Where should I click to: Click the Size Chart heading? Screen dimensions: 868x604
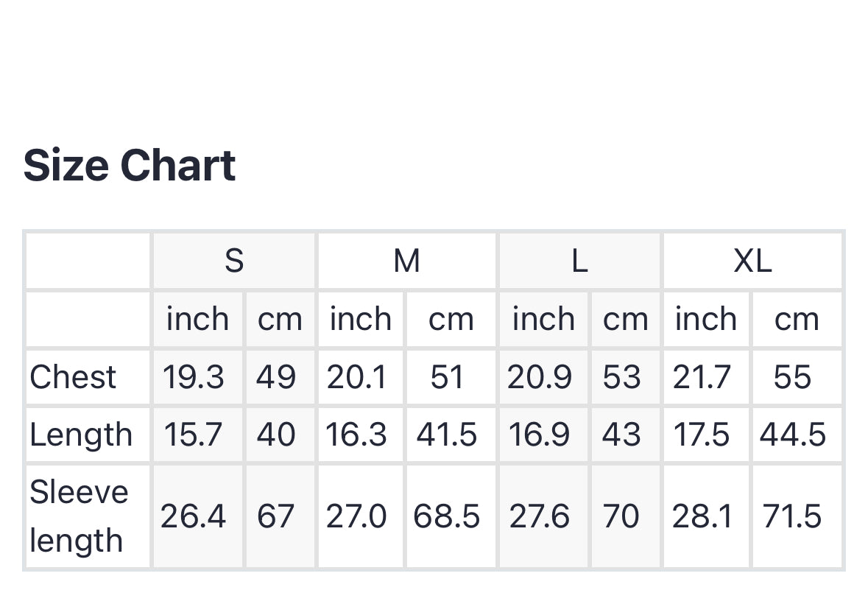click(x=130, y=165)
